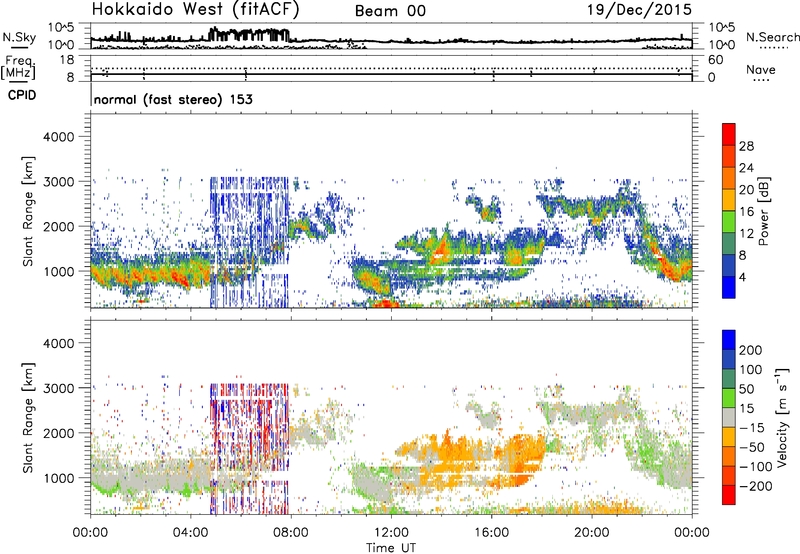
Task: Select the '04:00' time tick label
Action: [x=191, y=533]
